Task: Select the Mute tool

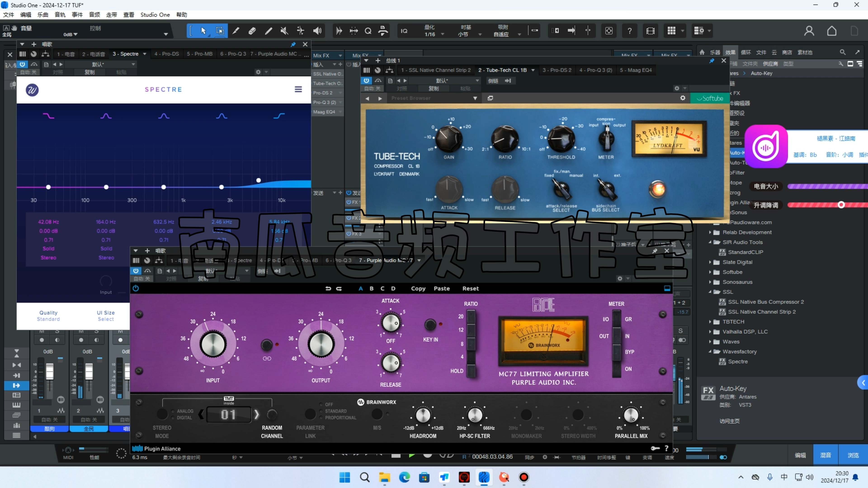Action: click(284, 31)
